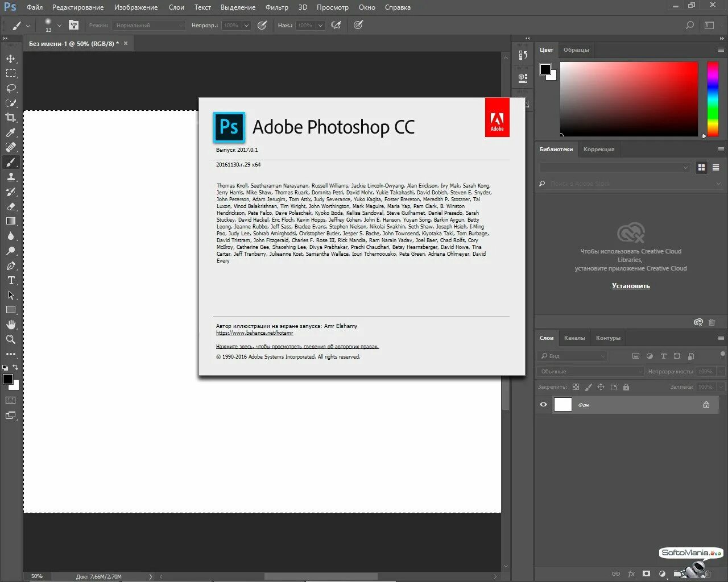Switch libraries to list view

click(x=715, y=167)
